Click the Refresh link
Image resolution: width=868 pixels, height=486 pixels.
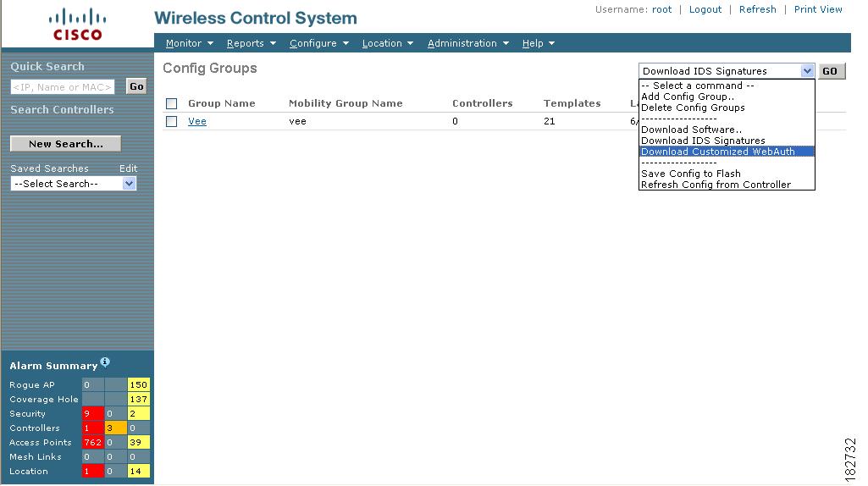point(757,9)
